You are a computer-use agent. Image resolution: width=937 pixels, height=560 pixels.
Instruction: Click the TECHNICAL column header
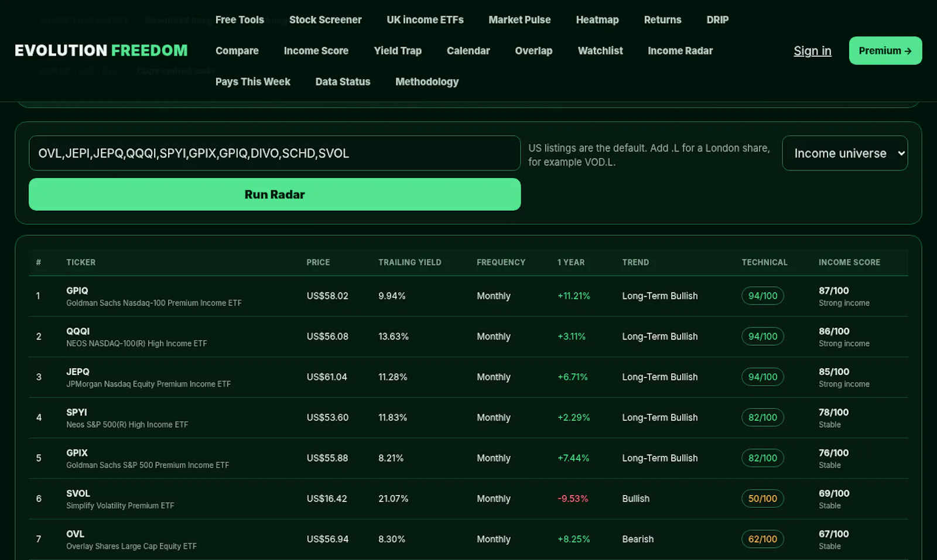click(x=764, y=262)
